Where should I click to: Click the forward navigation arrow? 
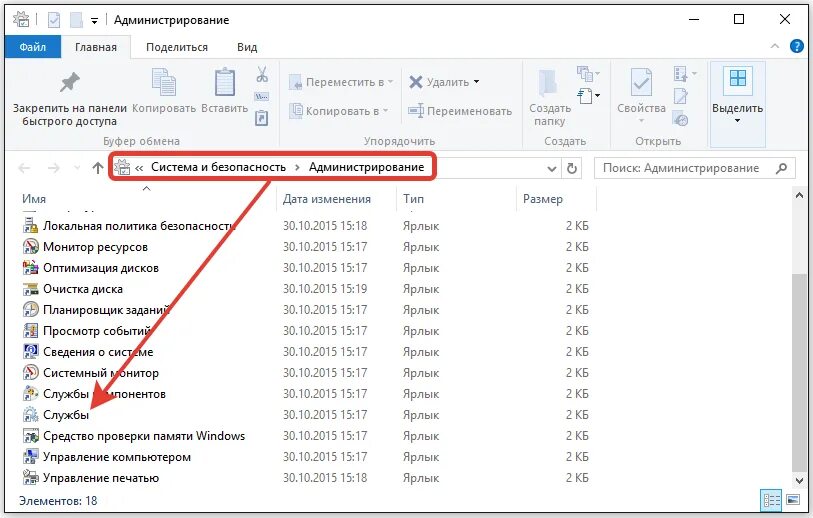click(x=53, y=168)
